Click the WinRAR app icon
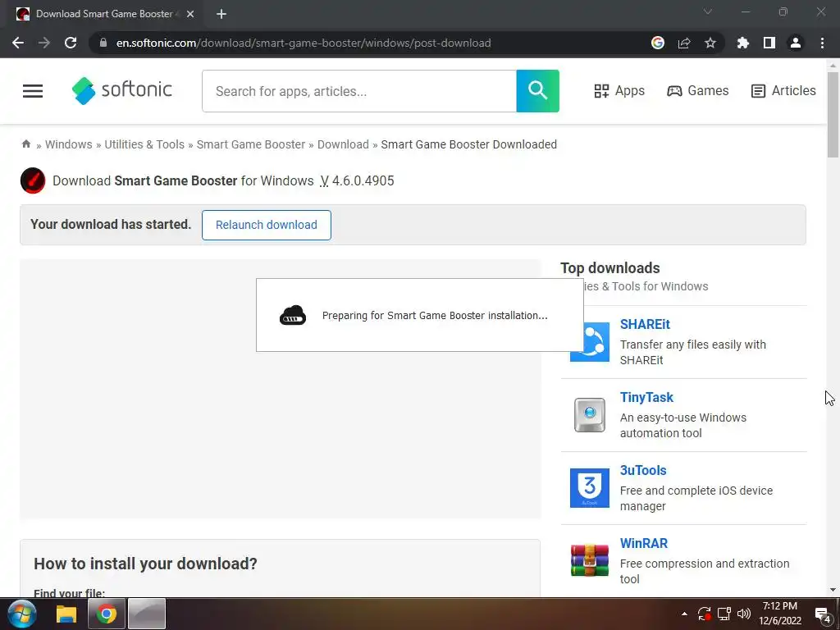This screenshot has width=840, height=630. pyautogui.click(x=589, y=560)
